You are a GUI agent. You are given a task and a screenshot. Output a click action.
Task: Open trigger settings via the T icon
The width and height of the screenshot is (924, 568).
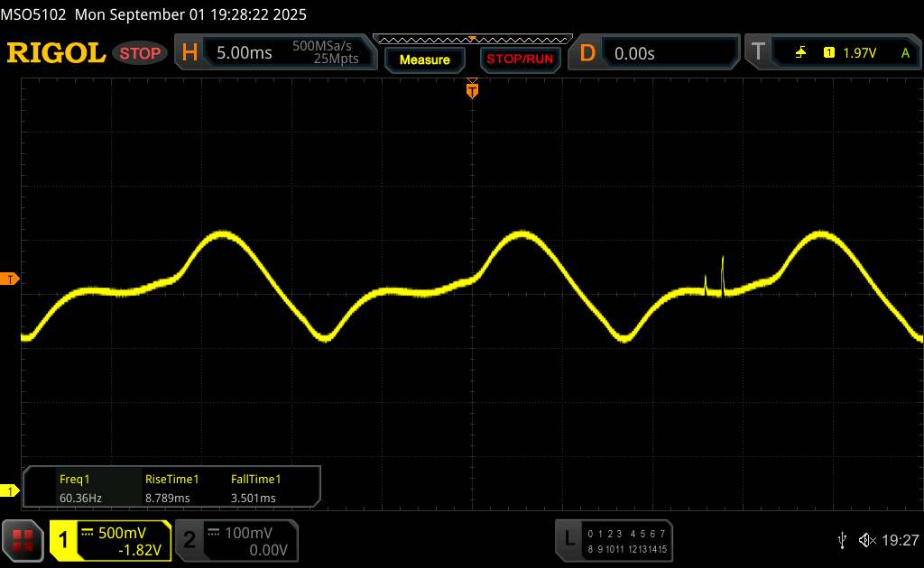[x=757, y=53]
